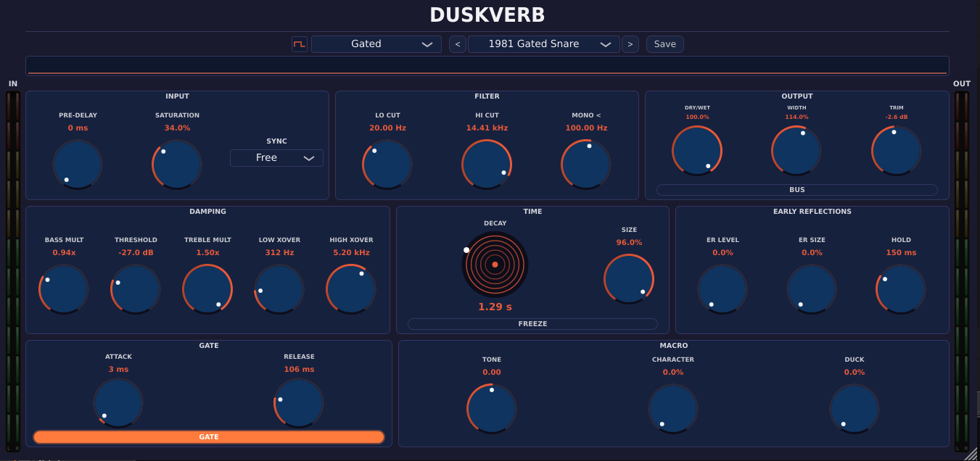Click the ER Size knob
This screenshot has width=980, height=461.
coord(812,289)
